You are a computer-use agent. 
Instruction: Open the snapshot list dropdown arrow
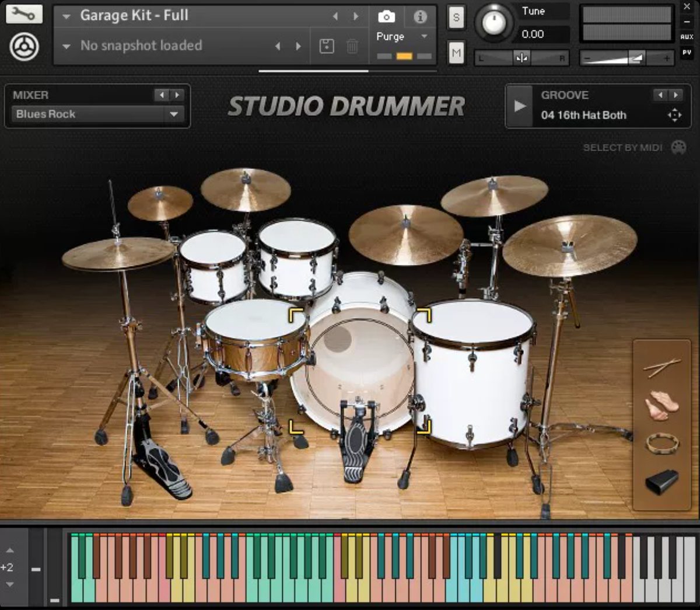tap(66, 46)
